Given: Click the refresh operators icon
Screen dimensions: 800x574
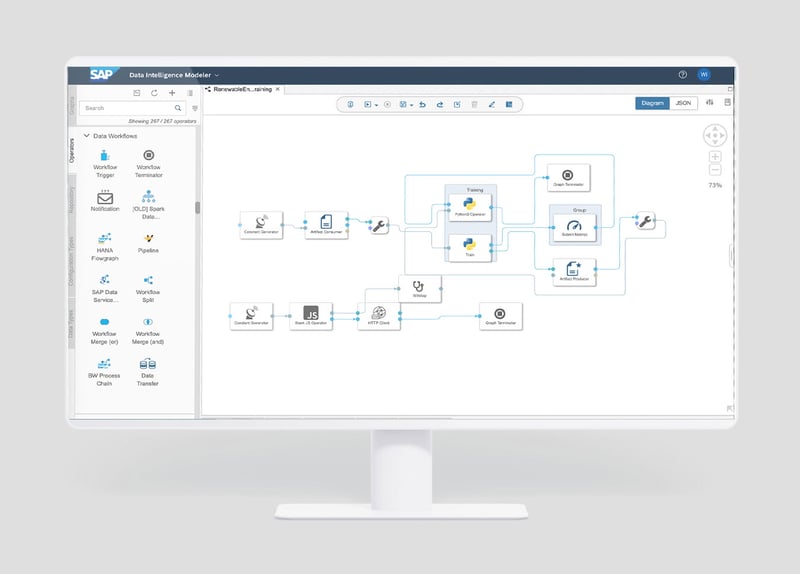Looking at the screenshot, I should click(x=154, y=93).
